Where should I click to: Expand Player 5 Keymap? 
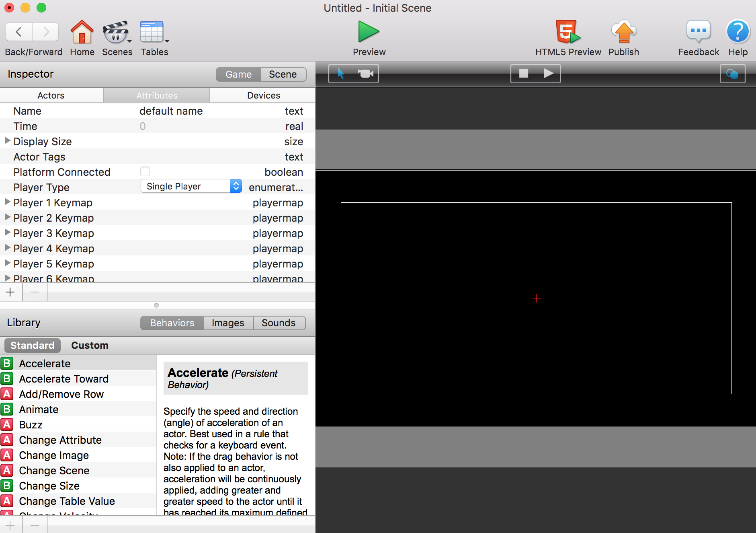[7, 263]
